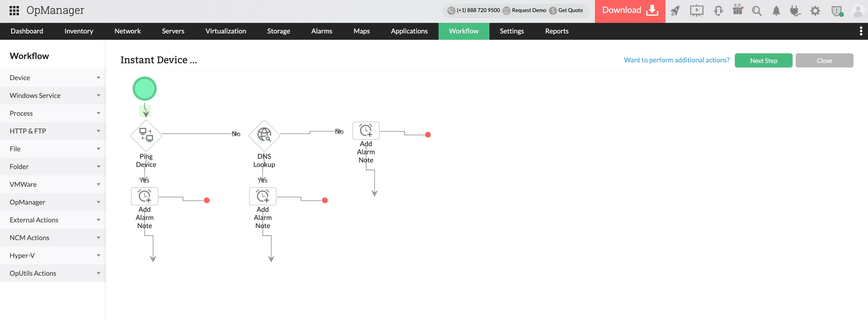The height and width of the screenshot is (320, 868).
Task: Open the user profile avatar
Action: (x=857, y=11)
